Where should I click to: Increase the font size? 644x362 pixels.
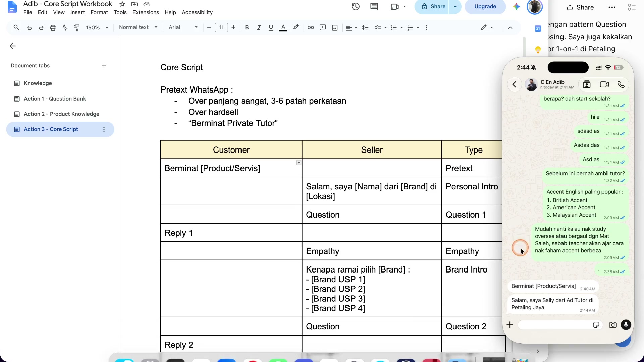pos(233,28)
